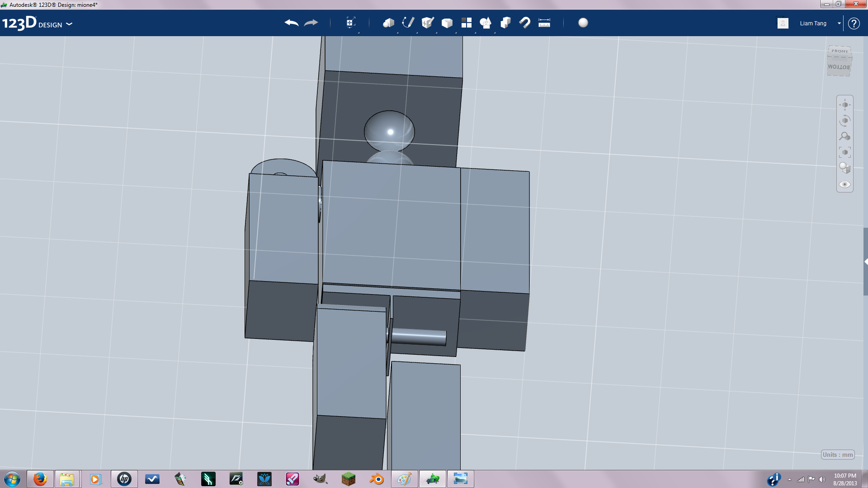Viewport: 868px width, 488px height.
Task: Open the Pattern tool menu
Action: 466,23
